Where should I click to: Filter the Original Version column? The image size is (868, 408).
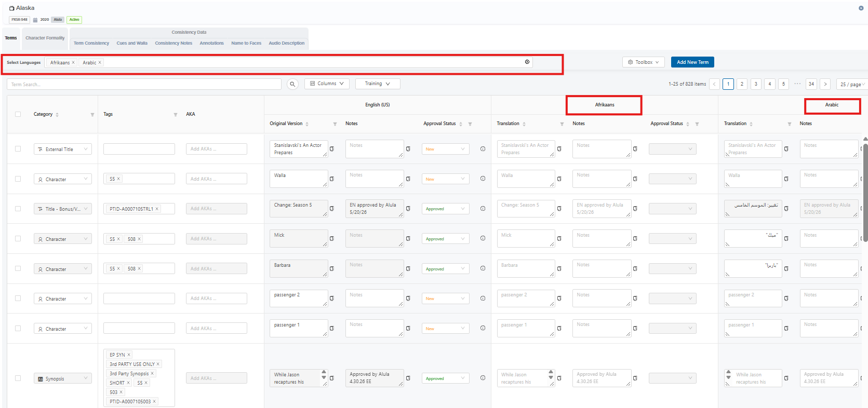[335, 124]
